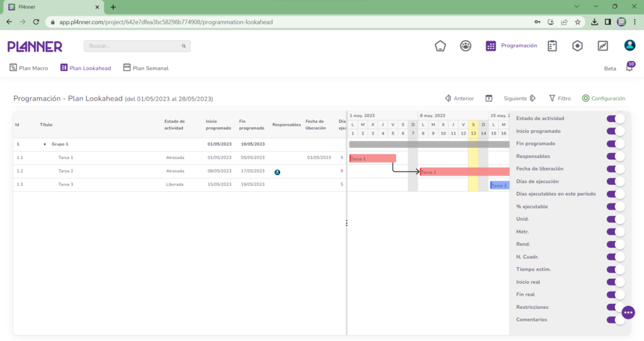Click the search magnifier icon in Buscar field

184,46
